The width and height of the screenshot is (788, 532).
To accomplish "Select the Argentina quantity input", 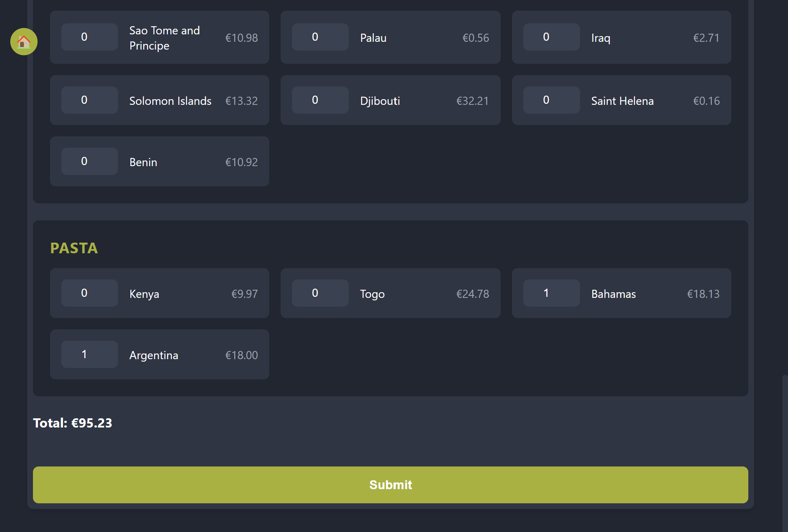I will (x=89, y=354).
